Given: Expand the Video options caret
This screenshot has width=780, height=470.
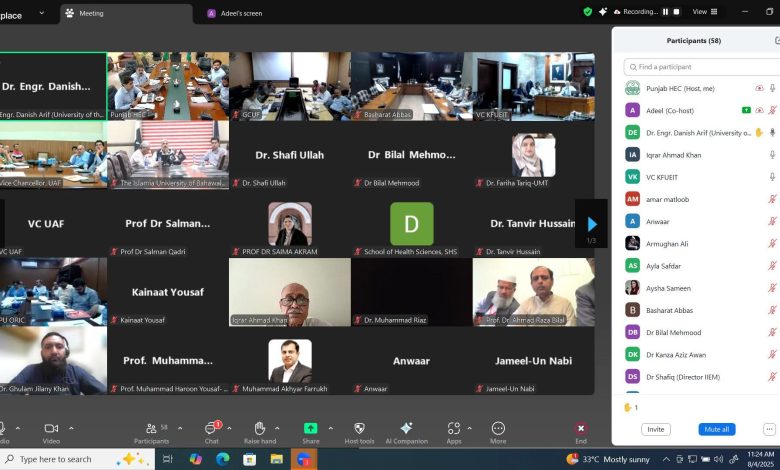Looking at the screenshot, I should click(71, 428).
